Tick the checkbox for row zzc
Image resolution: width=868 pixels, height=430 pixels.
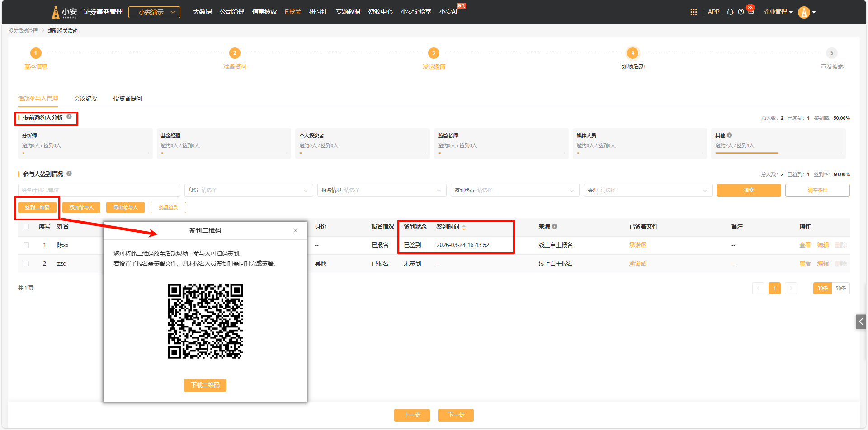(26, 263)
